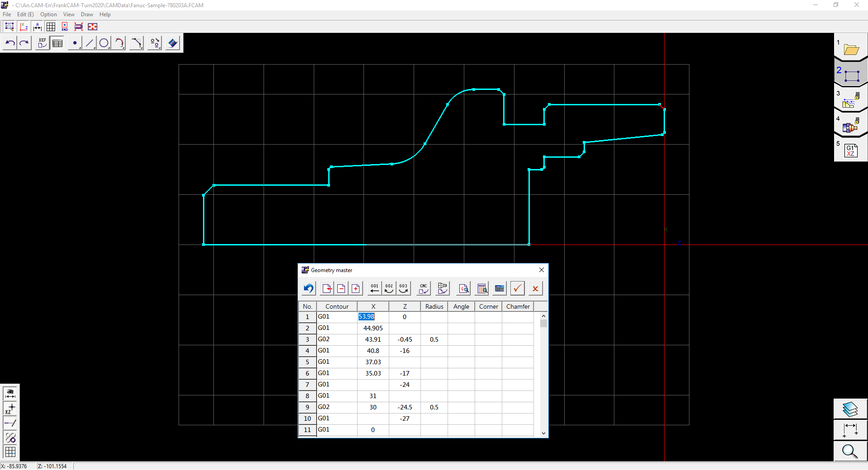868x470 pixels.
Task: Select the dimension measure tool icon
Action: 38,27
